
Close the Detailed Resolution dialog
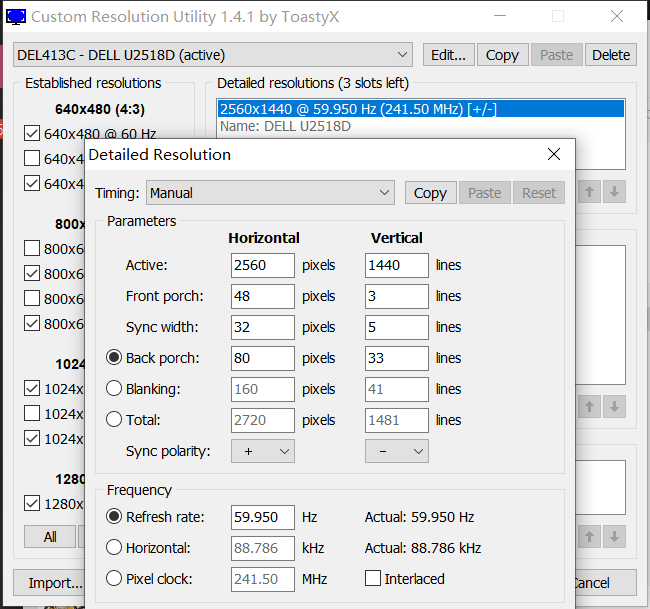(x=554, y=154)
